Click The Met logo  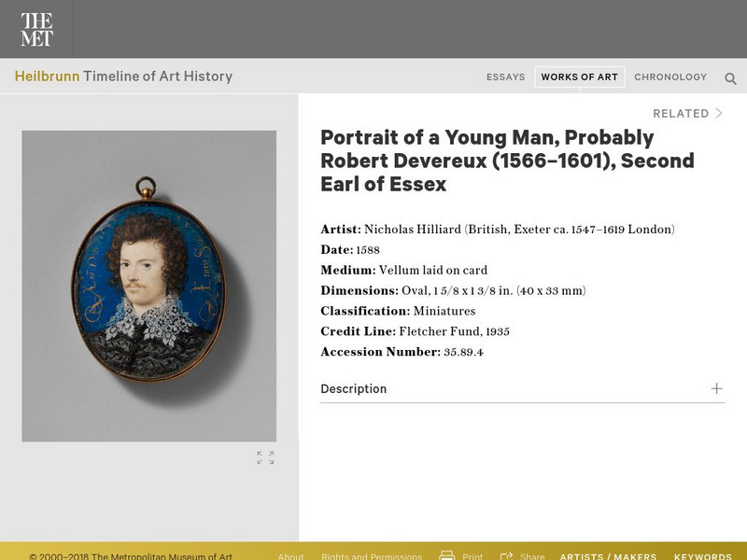click(x=37, y=30)
